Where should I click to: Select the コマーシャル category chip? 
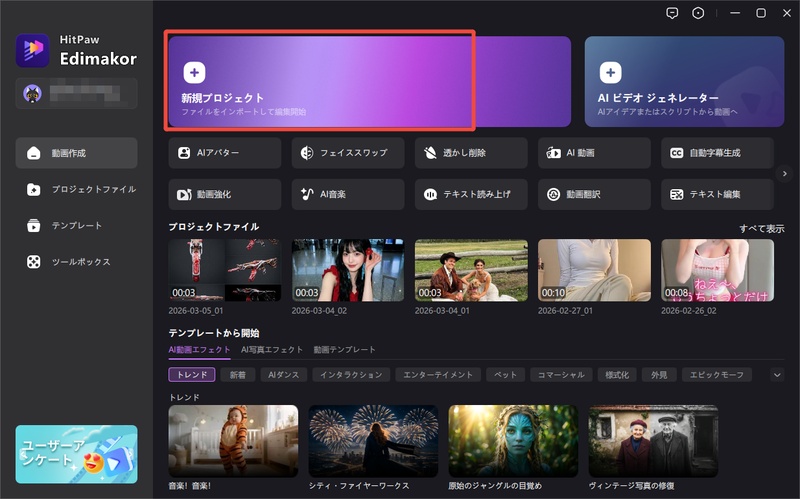(561, 375)
